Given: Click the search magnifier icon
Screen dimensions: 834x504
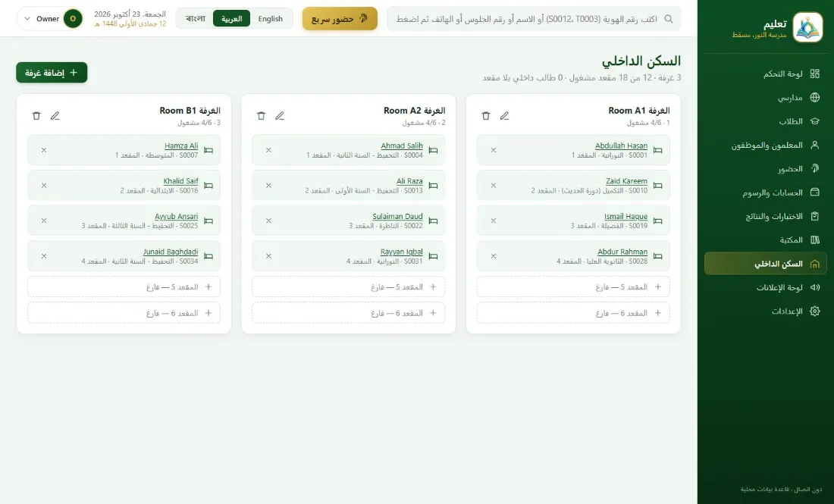Looking at the screenshot, I should pos(669,19).
